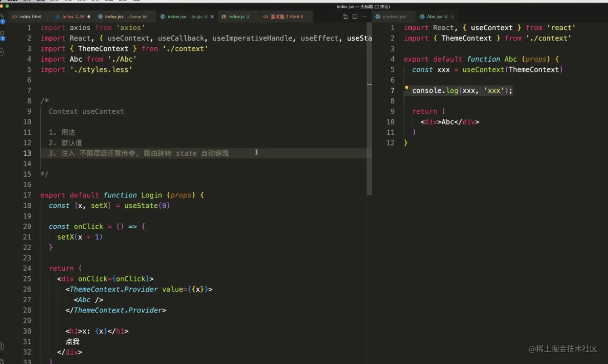608x364 pixels.
Task: Click the '<Abc />' element on line 27
Action: 89,300
